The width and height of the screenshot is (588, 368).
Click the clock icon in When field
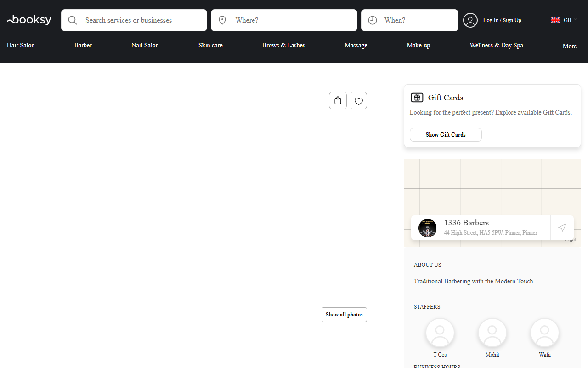point(373,20)
